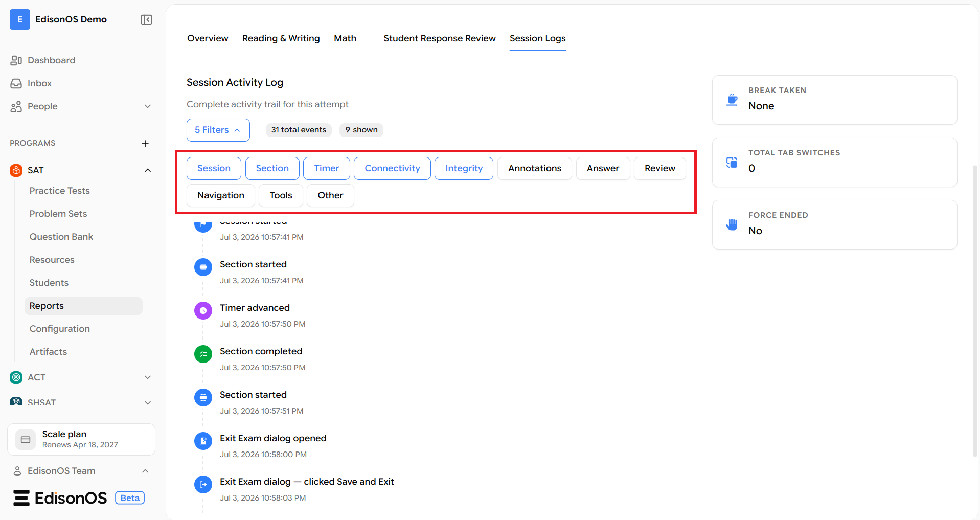
Task: Open the Reports page
Action: [83, 306]
